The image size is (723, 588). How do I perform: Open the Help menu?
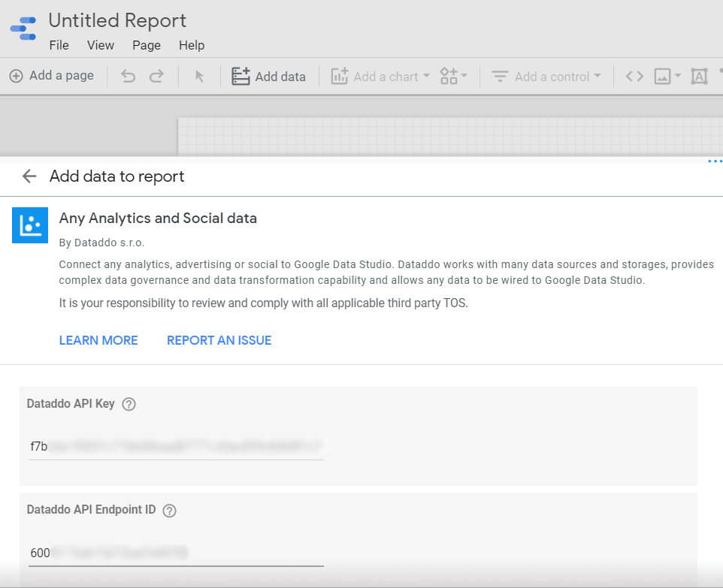pos(192,45)
